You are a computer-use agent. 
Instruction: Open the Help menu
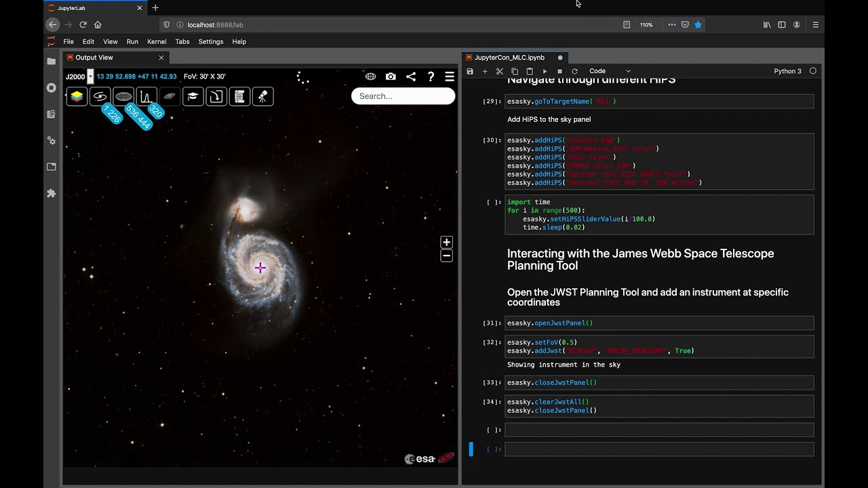tap(239, 41)
